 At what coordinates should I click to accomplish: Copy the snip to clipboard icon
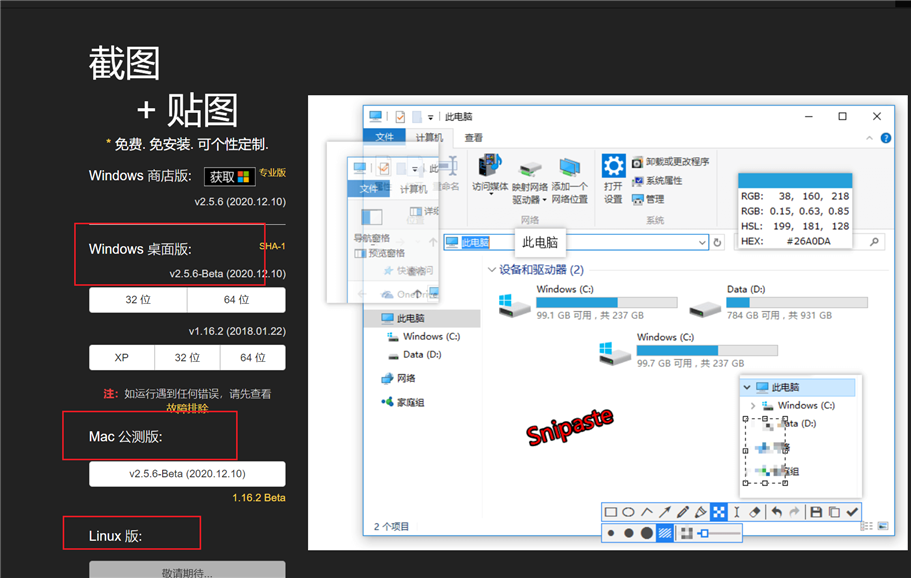point(834,512)
